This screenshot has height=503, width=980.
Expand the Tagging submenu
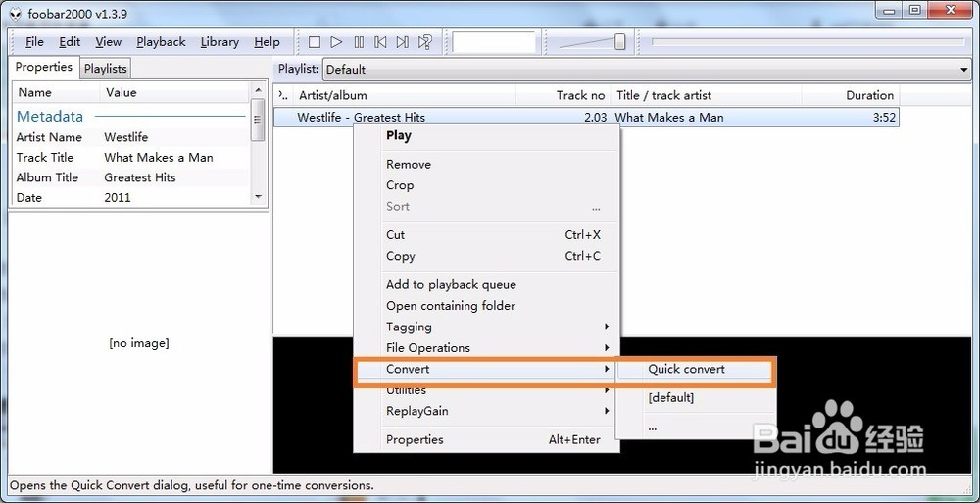[x=487, y=327]
